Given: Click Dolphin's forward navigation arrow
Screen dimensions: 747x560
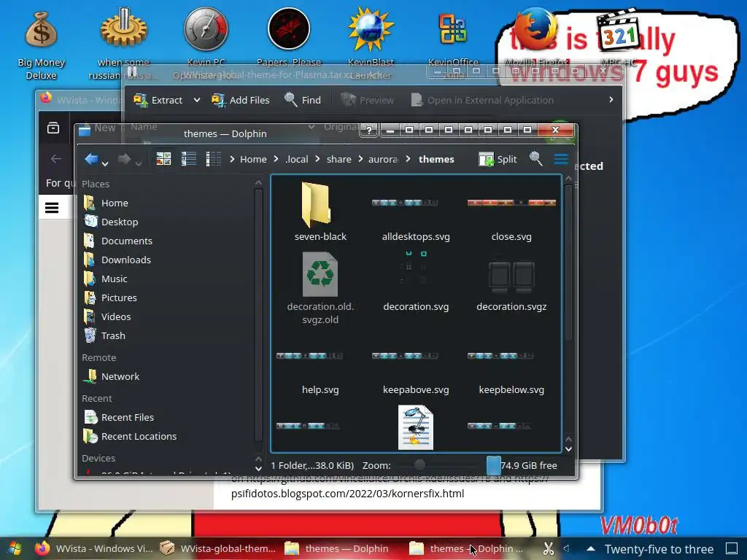Looking at the screenshot, I should pos(124,158).
